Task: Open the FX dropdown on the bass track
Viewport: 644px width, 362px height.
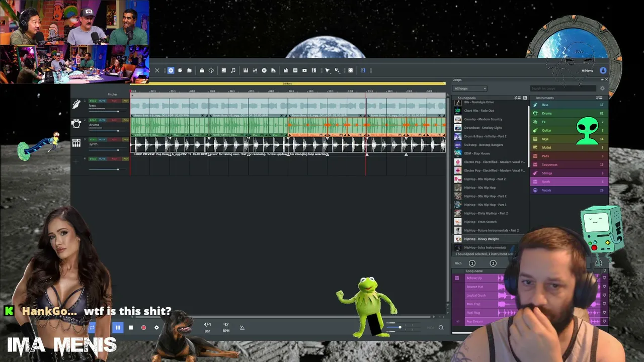Action: (126, 101)
